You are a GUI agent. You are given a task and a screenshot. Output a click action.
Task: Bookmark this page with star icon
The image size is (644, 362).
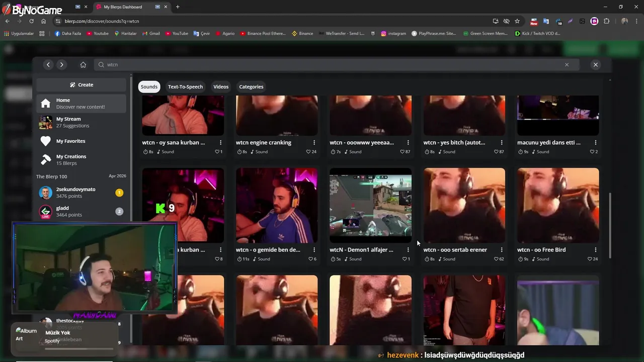(x=517, y=21)
